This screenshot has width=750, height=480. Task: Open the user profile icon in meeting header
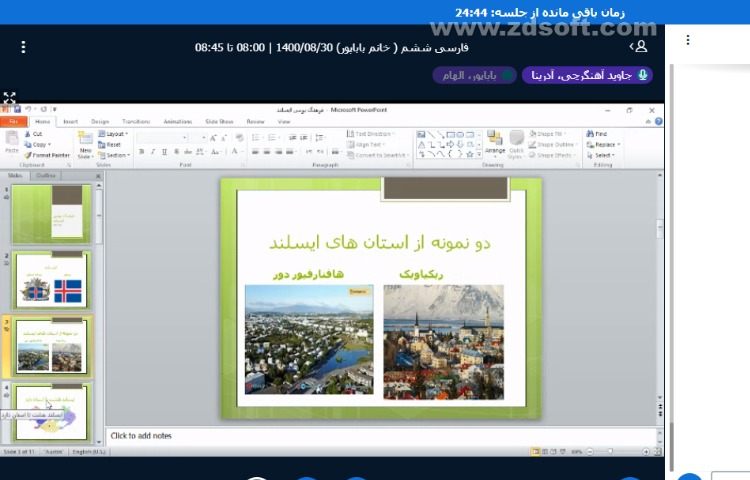tap(641, 46)
